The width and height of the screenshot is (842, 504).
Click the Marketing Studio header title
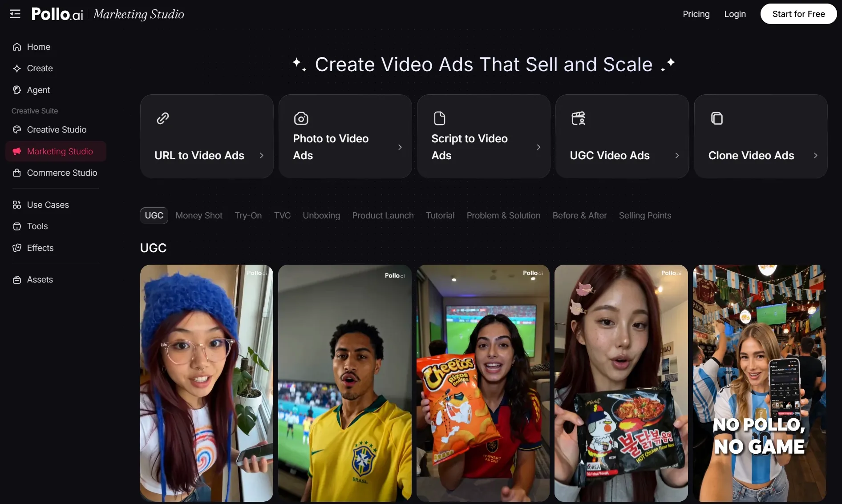[x=138, y=14]
